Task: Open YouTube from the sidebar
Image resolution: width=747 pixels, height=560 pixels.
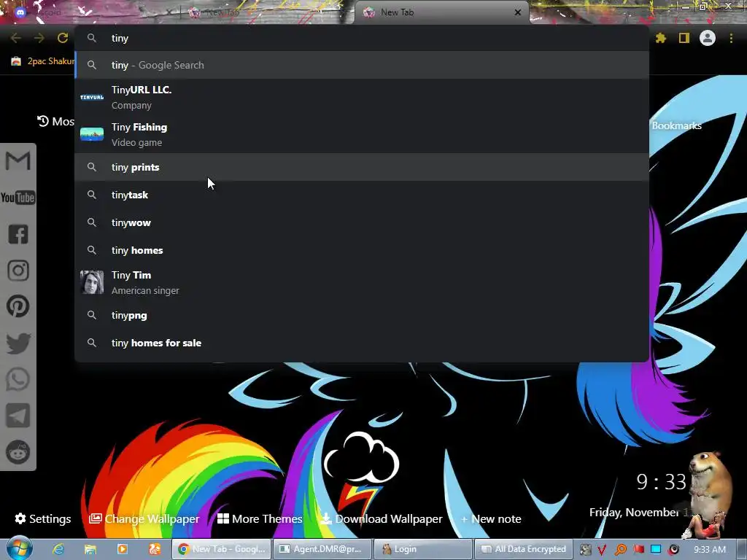Action: click(18, 198)
